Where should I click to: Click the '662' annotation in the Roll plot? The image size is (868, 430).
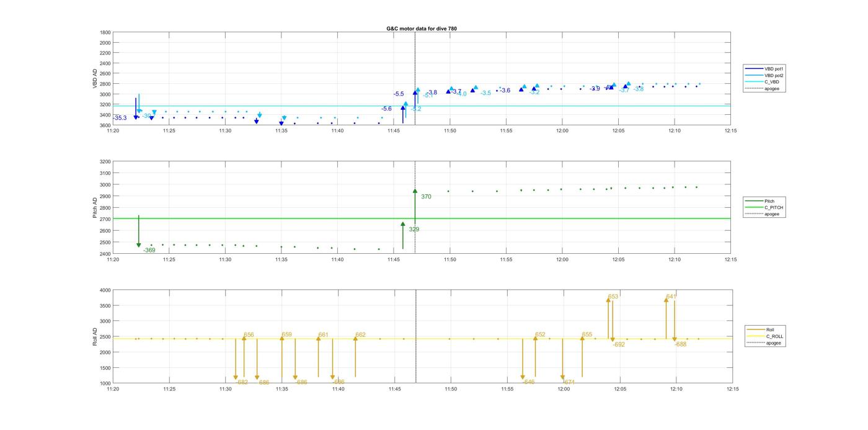360,335
